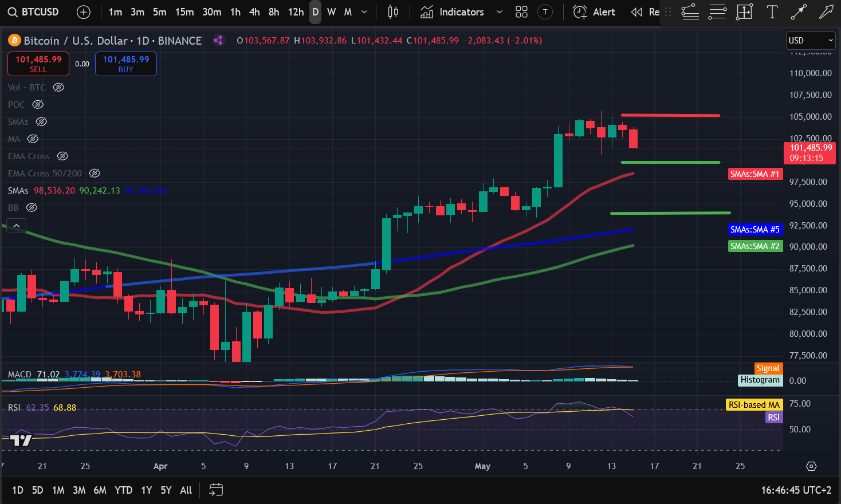Select the measure box drawing tool
The height and width of the screenshot is (504, 841).
[x=744, y=12]
